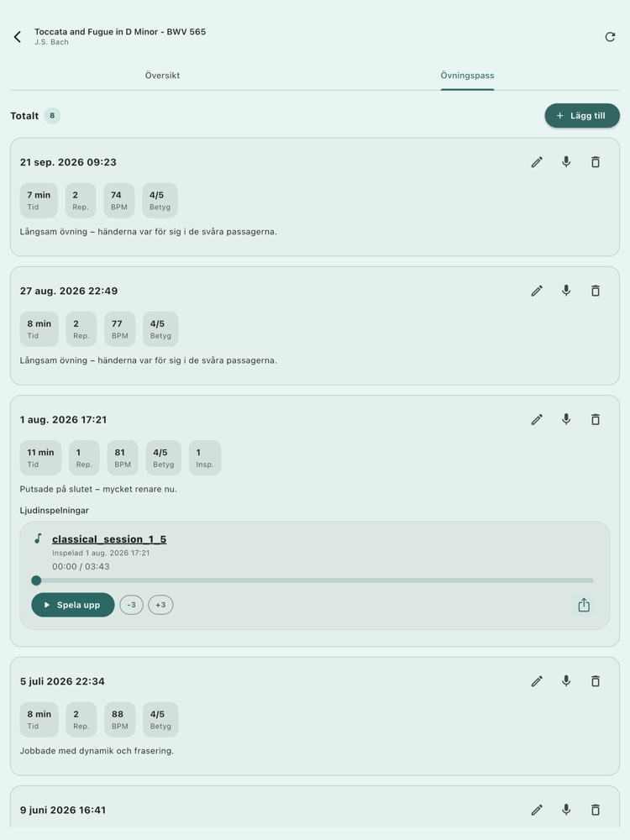Record audio for 5 juli 2026 session
This screenshot has width=630, height=840.
point(565,681)
